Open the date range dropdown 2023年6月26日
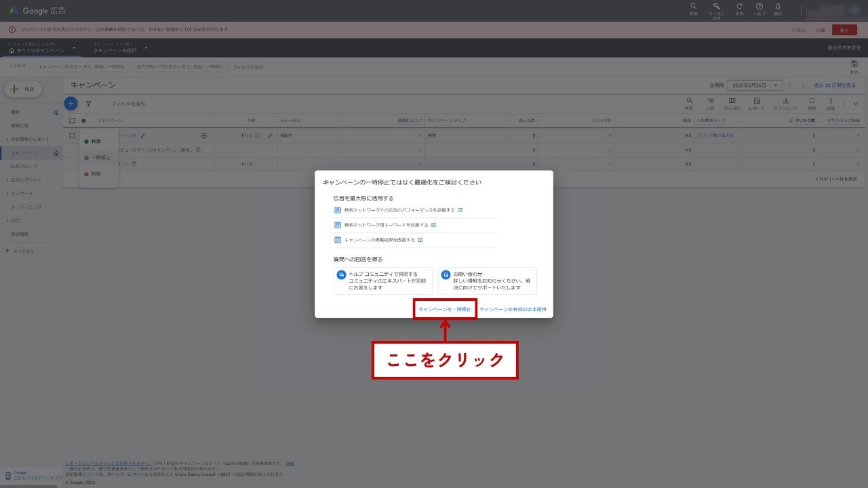868x488 pixels. pyautogui.click(x=755, y=85)
